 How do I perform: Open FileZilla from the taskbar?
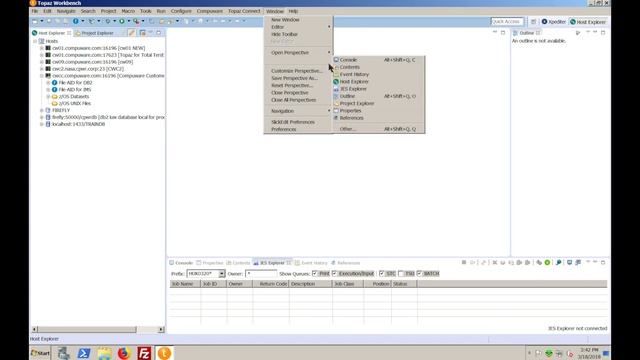144,353
